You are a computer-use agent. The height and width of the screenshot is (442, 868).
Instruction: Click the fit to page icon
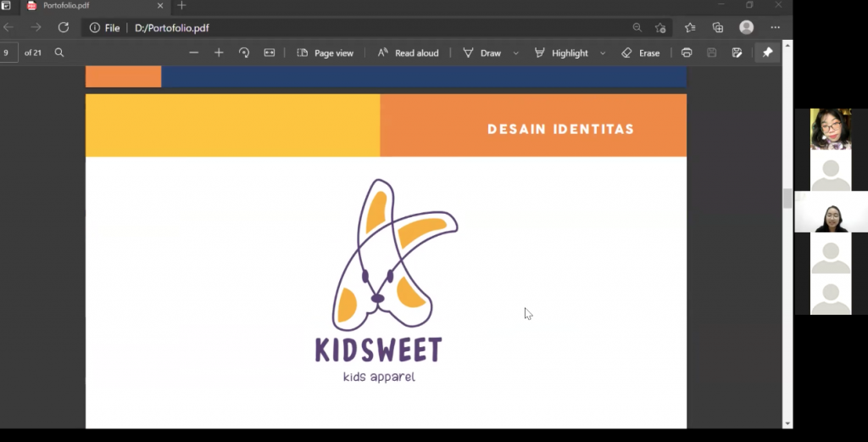[x=270, y=53]
